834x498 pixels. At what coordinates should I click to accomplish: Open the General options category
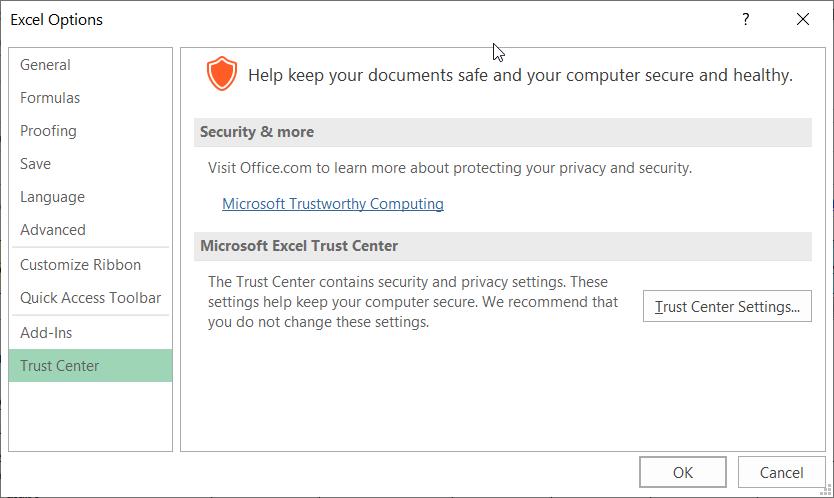pyautogui.click(x=45, y=65)
